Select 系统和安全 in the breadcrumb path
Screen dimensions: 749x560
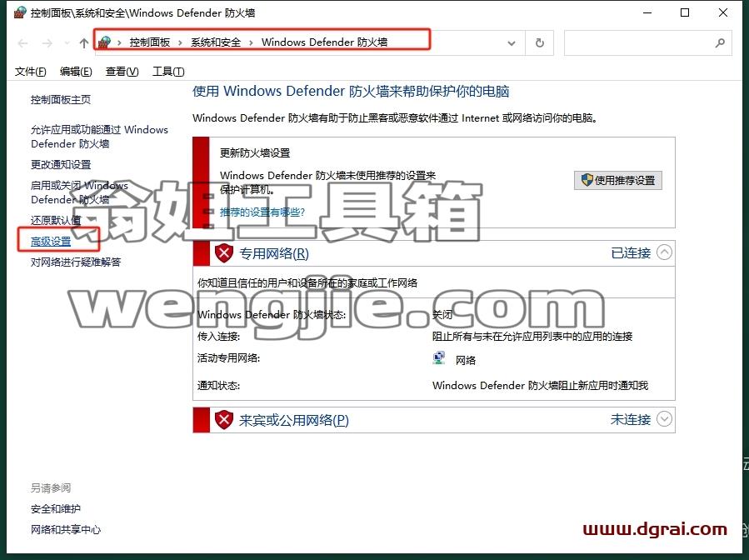[216, 42]
